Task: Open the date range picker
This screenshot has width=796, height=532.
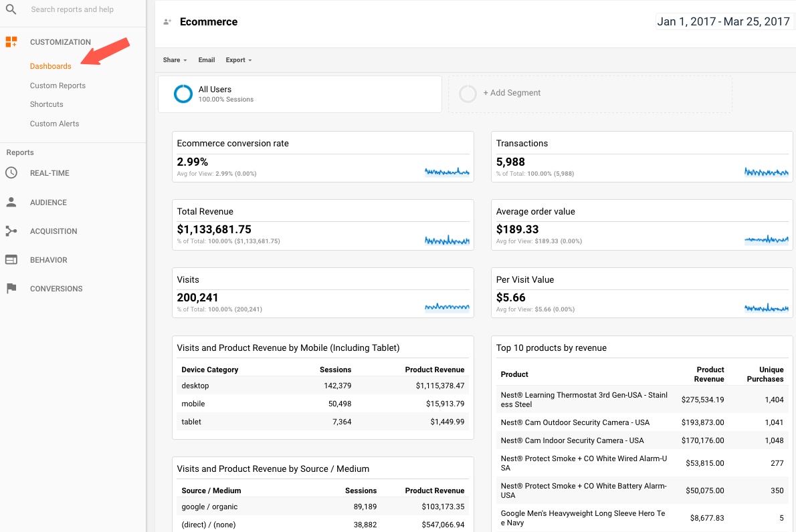Action: (723, 21)
